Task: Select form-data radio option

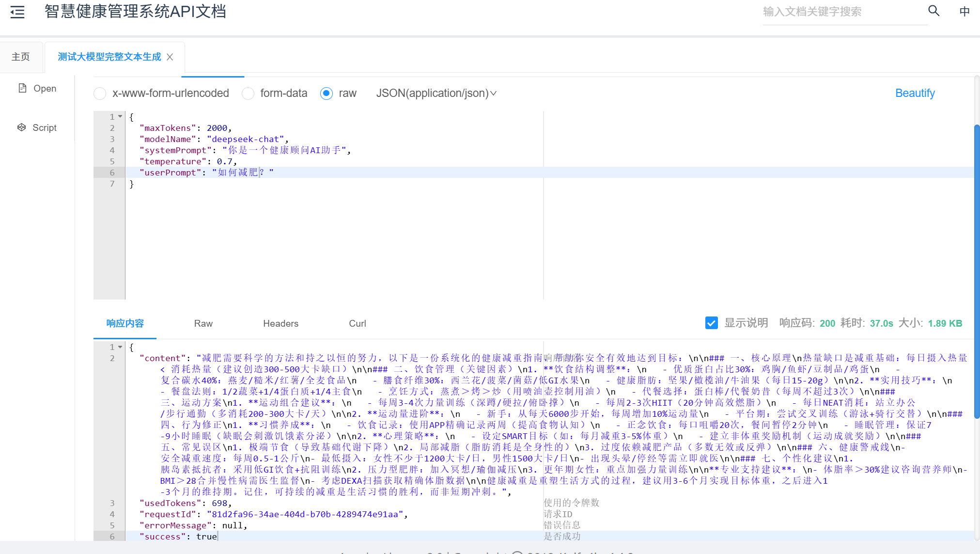Action: (x=248, y=94)
